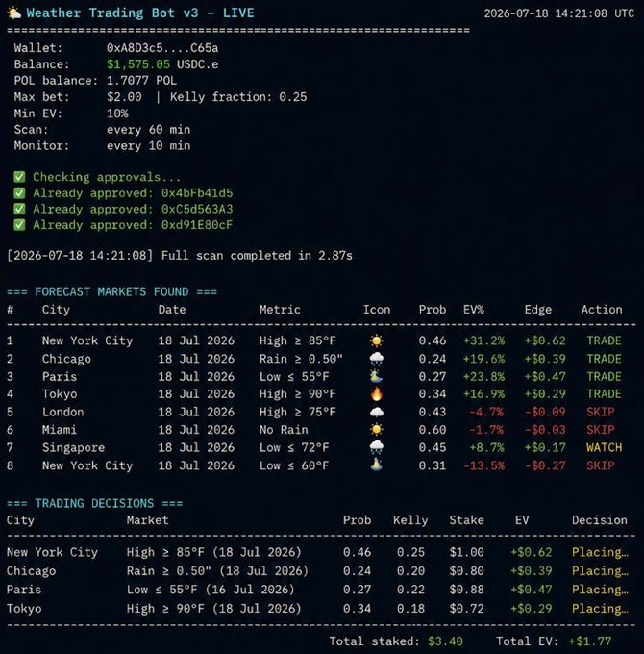Viewport: 644px width, 654px height.
Task: Click the EV% column header
Action: (x=474, y=310)
